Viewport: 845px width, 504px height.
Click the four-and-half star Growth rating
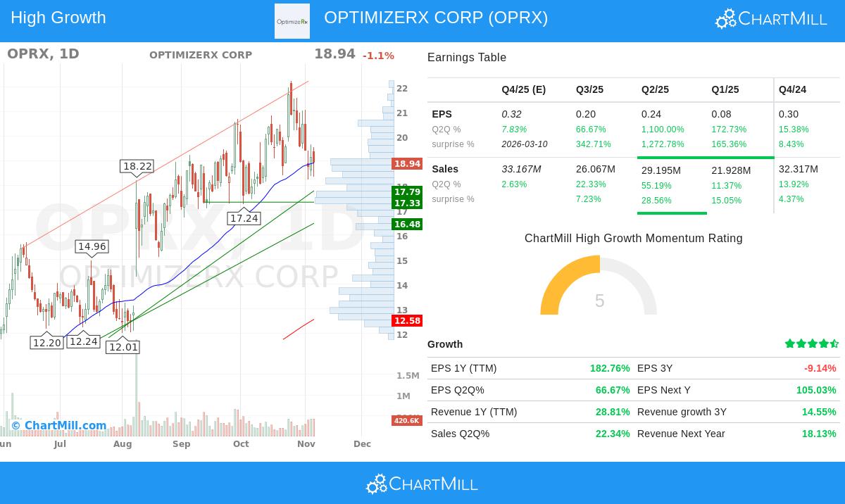click(x=811, y=344)
